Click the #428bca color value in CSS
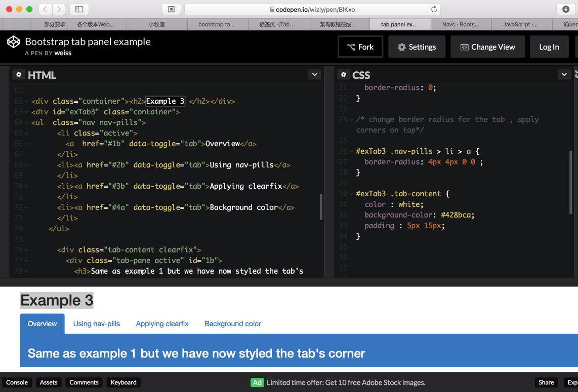Image resolution: width=578 pixels, height=392 pixels. (x=457, y=215)
